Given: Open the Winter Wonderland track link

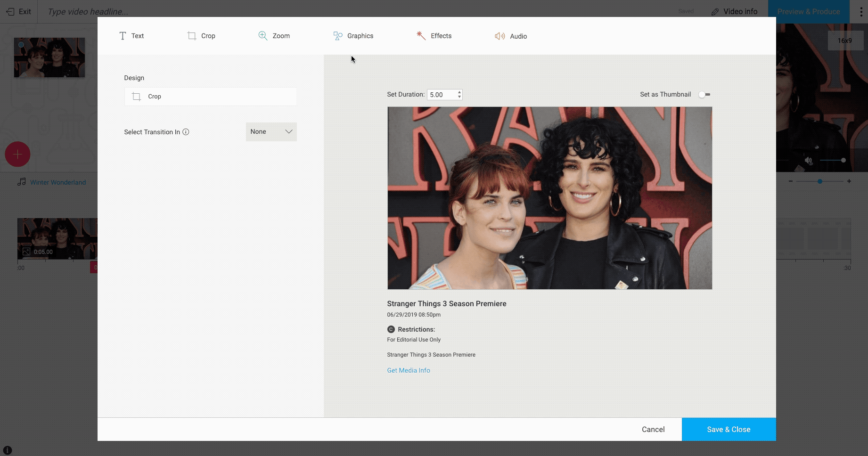Looking at the screenshot, I should click(58, 182).
